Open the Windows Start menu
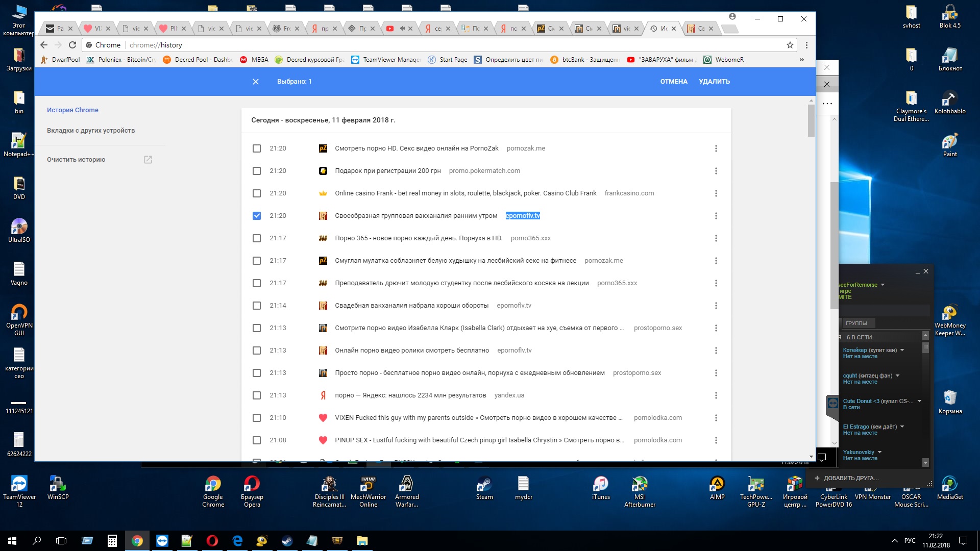This screenshot has height=551, width=980. point(12,541)
